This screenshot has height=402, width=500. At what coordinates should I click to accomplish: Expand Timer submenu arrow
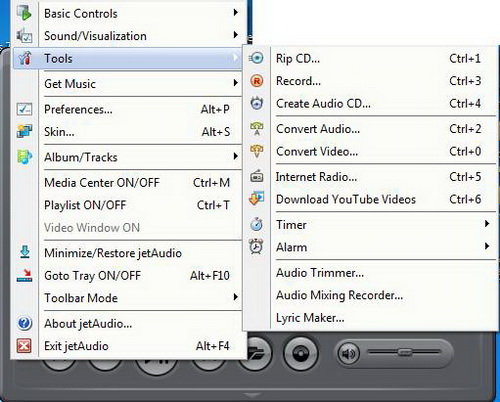pyautogui.click(x=487, y=224)
